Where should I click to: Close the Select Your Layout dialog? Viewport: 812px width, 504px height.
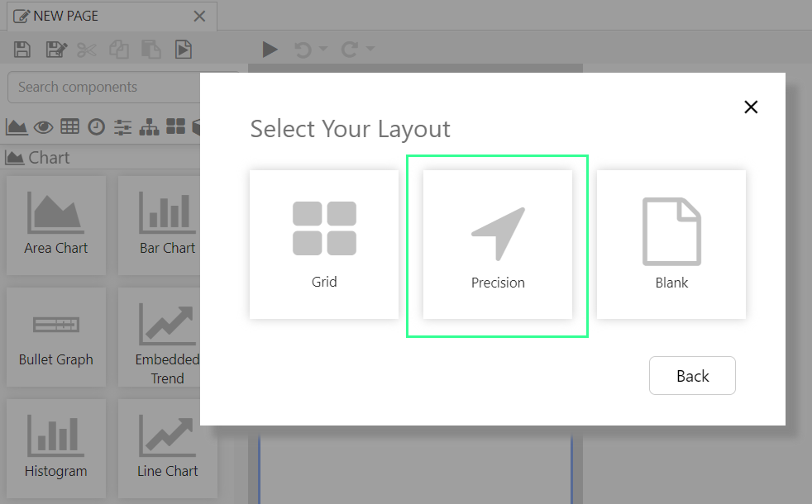pos(751,107)
